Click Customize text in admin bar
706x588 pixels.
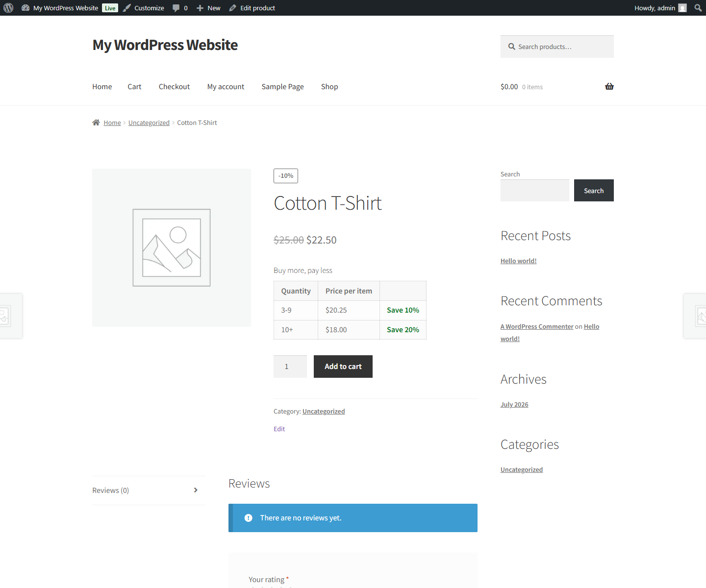point(149,8)
